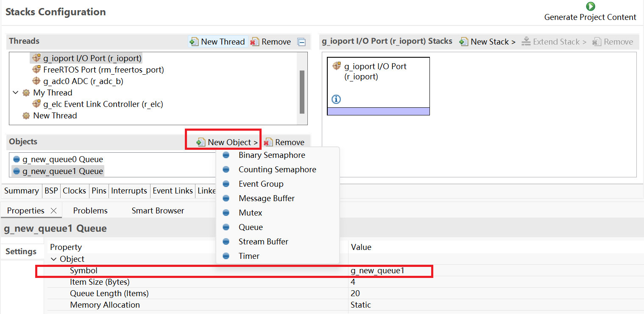Switch to the Summary tab
The width and height of the screenshot is (644, 314).
click(21, 191)
